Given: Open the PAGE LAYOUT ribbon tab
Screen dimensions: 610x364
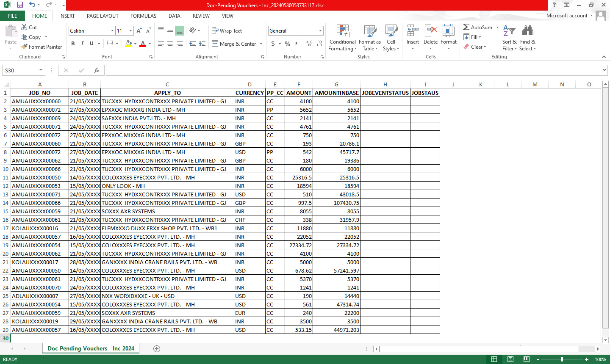Looking at the screenshot, I should click(103, 16).
